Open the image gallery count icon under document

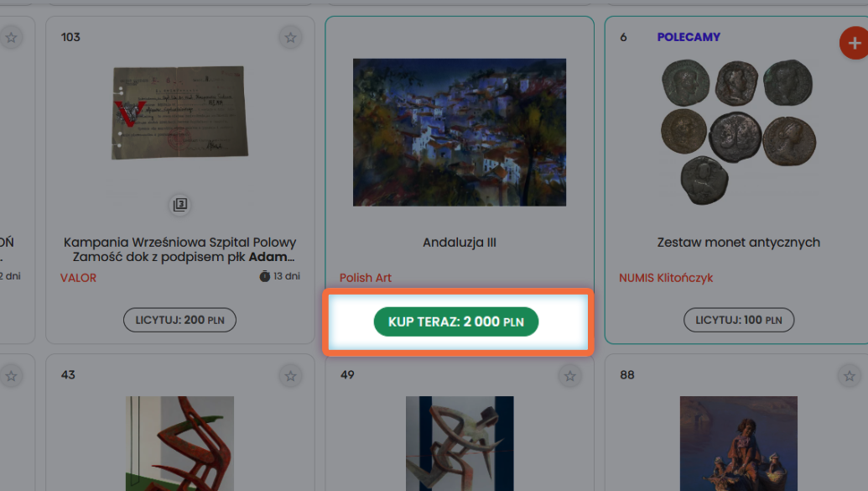click(180, 205)
